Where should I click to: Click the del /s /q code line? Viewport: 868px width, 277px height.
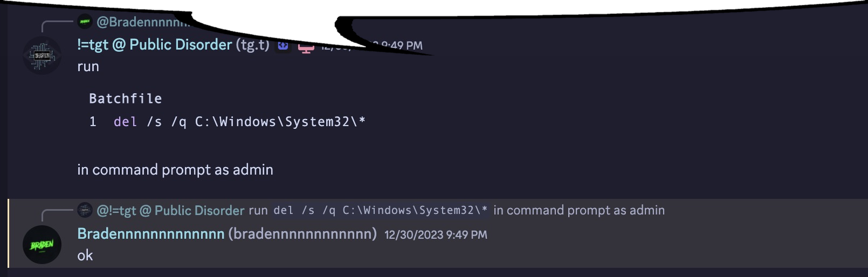point(239,122)
